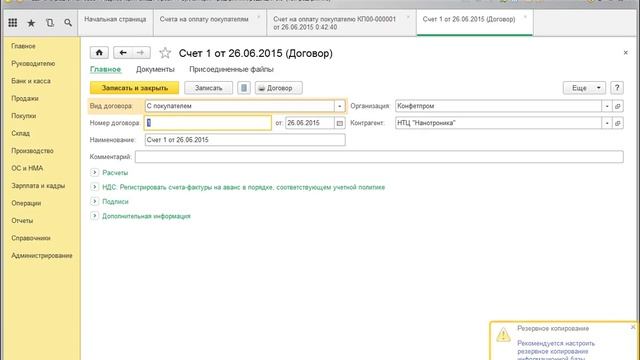The height and width of the screenshot is (360, 640).
Task: Click the report icon beside Записать
Action: (244, 88)
